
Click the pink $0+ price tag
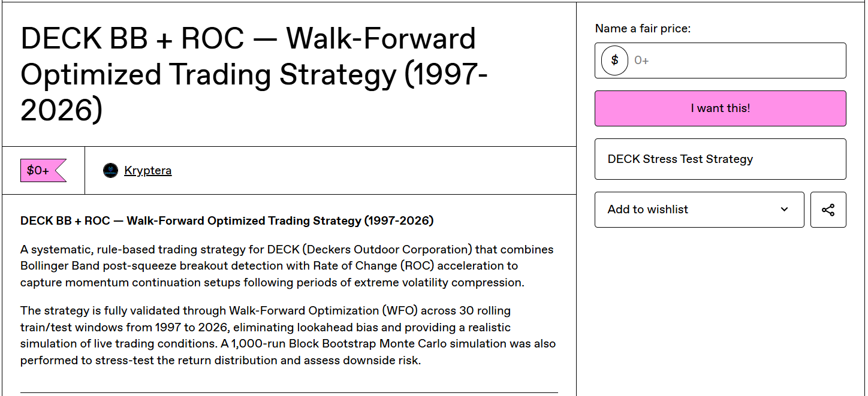tap(43, 171)
